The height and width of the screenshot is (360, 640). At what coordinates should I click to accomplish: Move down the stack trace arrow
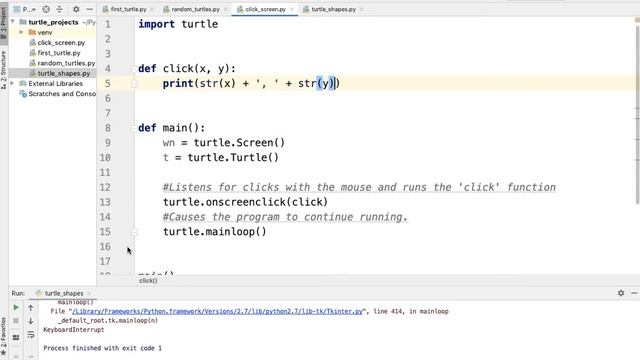31,321
